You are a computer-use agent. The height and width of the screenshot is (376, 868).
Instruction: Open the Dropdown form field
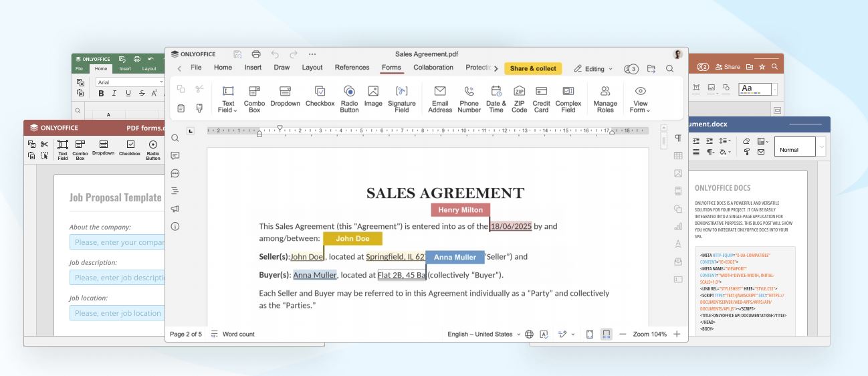286,96
